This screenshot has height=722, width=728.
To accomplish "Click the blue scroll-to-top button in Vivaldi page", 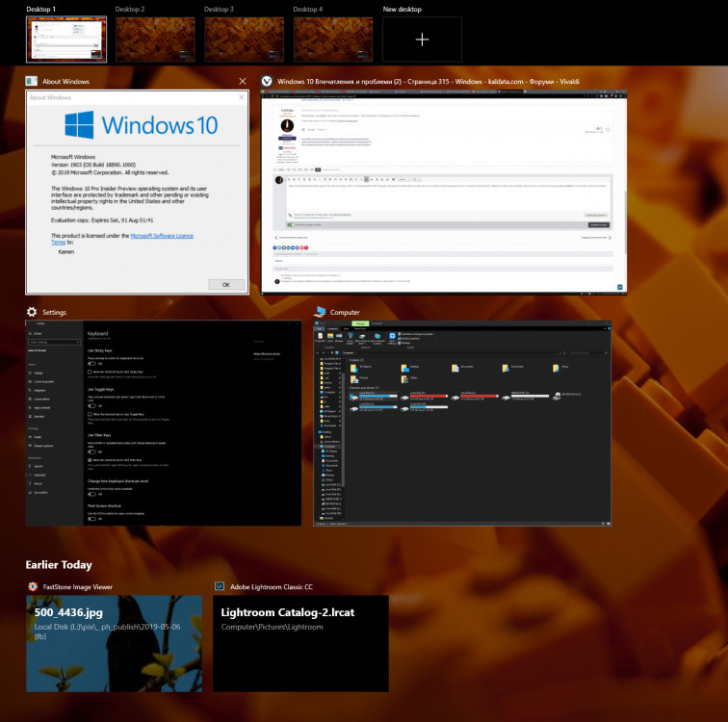I will pyautogui.click(x=619, y=287).
